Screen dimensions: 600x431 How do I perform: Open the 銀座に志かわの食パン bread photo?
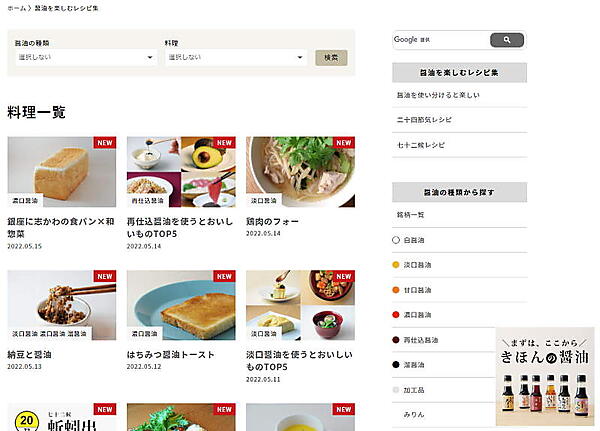pyautogui.click(x=62, y=172)
